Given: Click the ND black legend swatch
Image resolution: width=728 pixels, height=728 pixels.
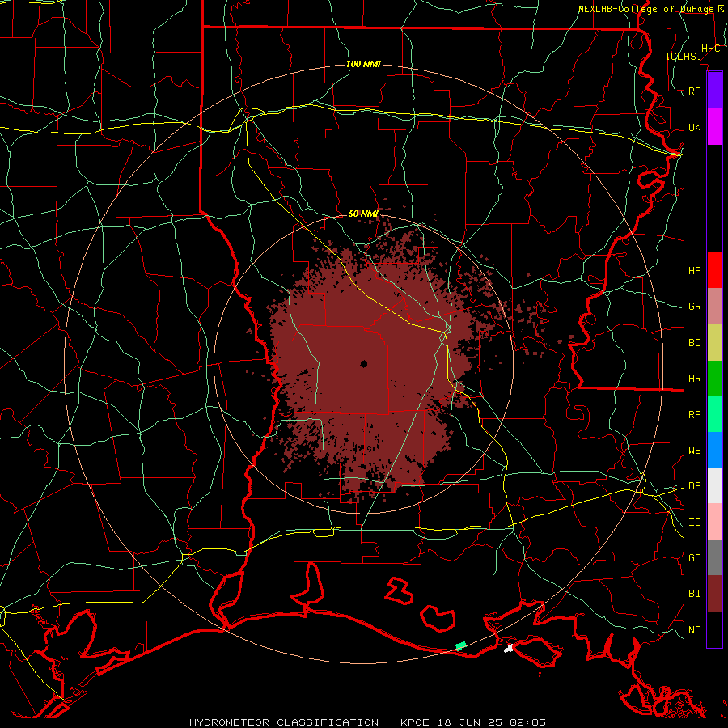Looking at the screenshot, I should pyautogui.click(x=714, y=629).
